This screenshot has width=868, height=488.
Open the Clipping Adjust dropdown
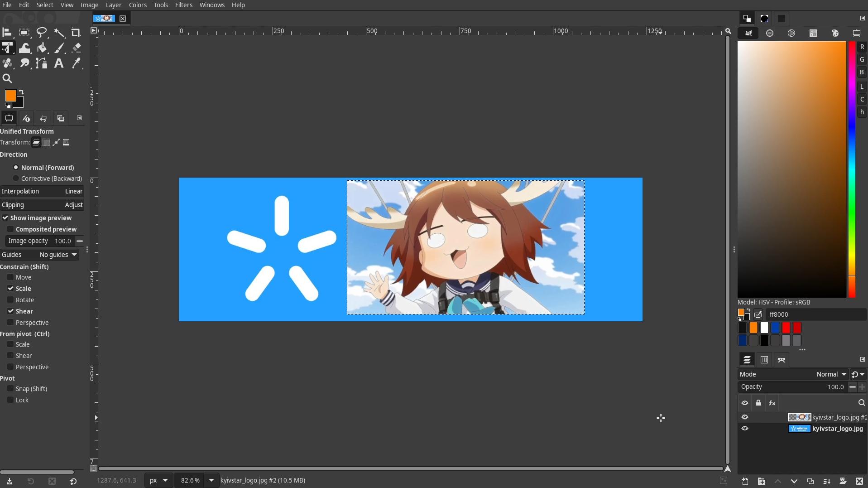point(42,205)
